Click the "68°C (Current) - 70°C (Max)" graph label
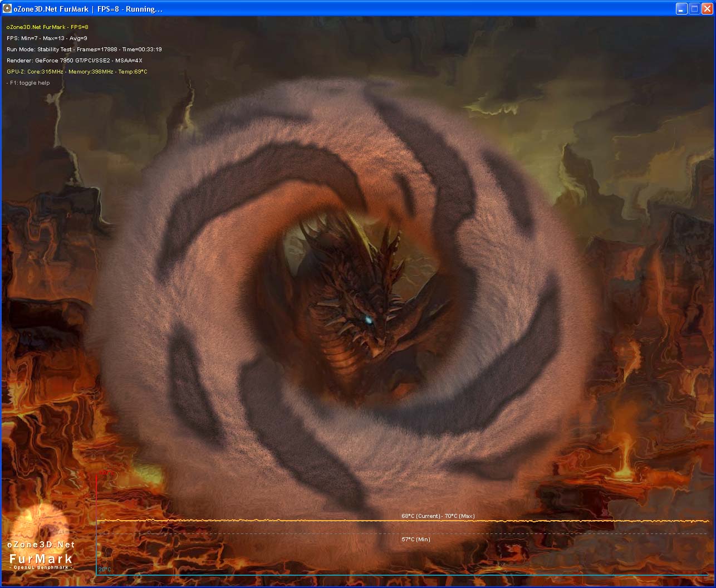 click(438, 516)
